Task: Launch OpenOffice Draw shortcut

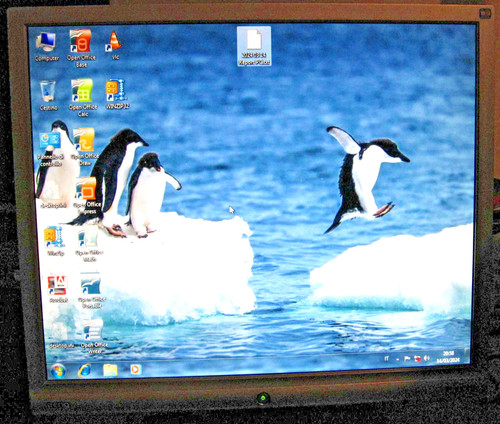Action: click(x=84, y=147)
